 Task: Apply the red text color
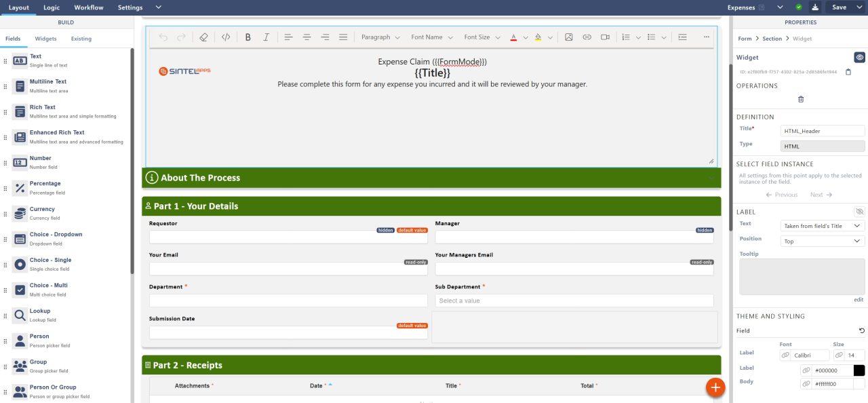[513, 37]
